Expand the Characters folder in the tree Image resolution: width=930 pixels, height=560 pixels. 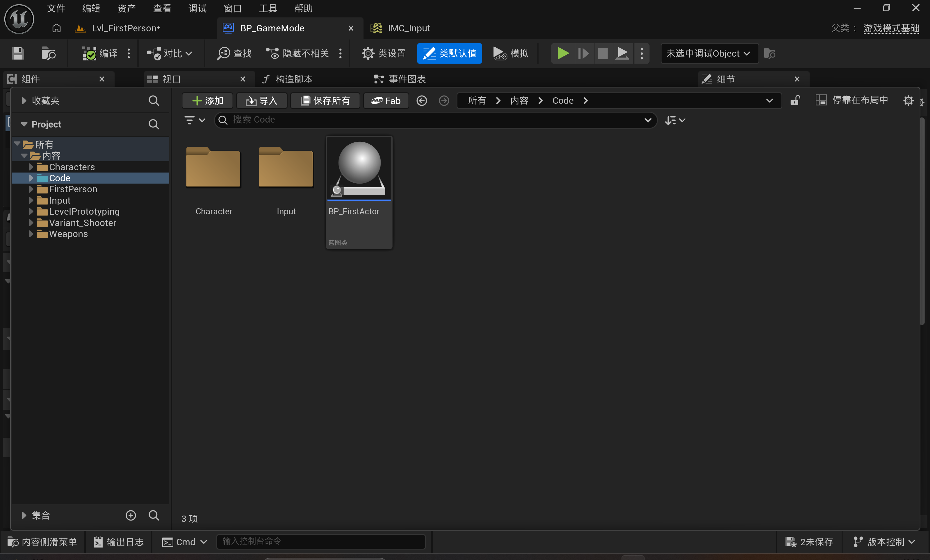(31, 167)
